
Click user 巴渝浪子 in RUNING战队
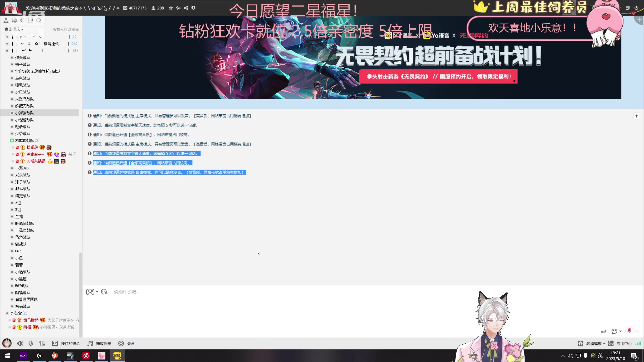(35, 154)
